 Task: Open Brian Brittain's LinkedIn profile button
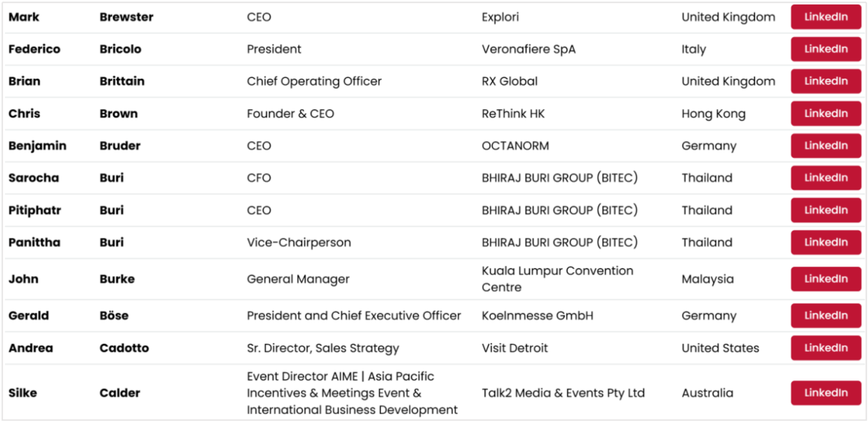pyautogui.click(x=826, y=82)
